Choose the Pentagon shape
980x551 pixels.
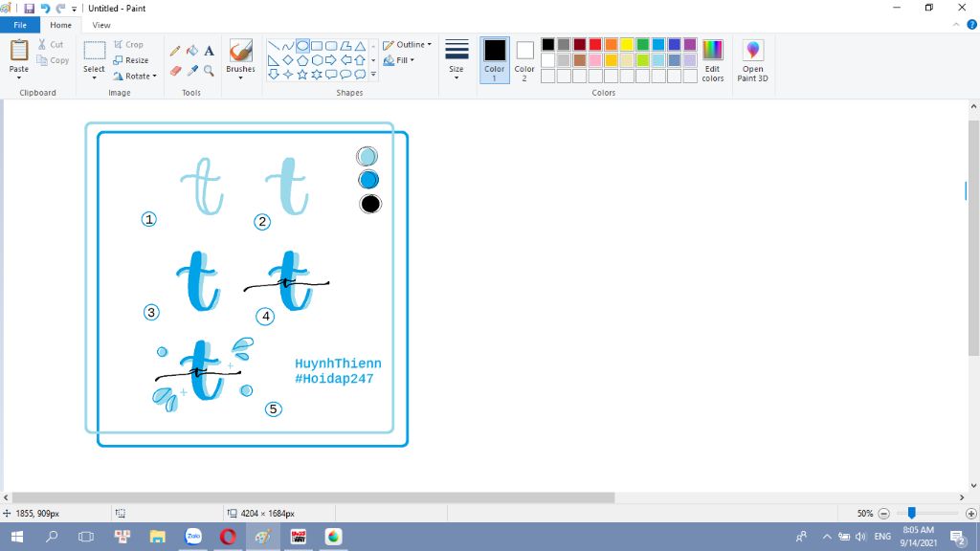click(302, 60)
